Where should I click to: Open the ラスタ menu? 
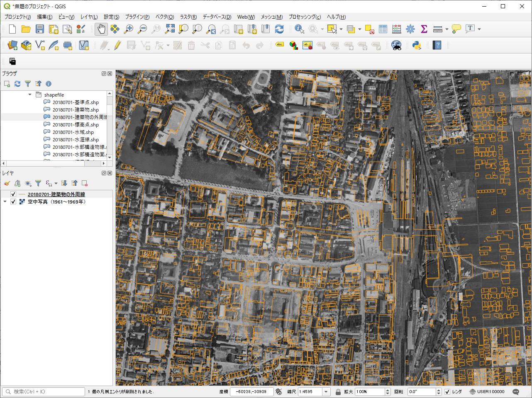click(188, 17)
